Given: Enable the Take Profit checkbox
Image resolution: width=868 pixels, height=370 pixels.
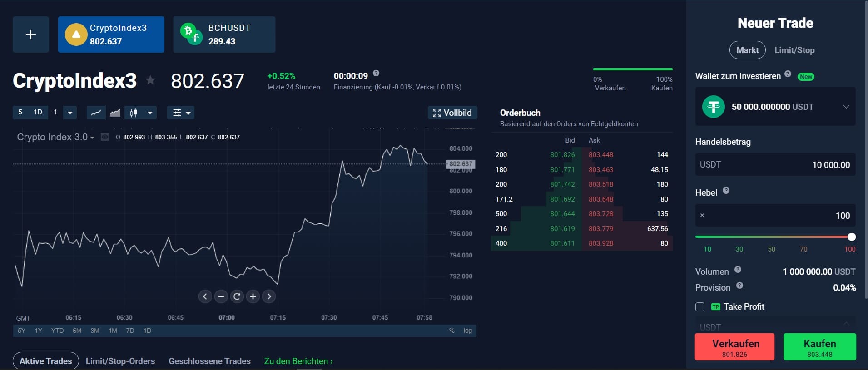Looking at the screenshot, I should click(x=700, y=307).
